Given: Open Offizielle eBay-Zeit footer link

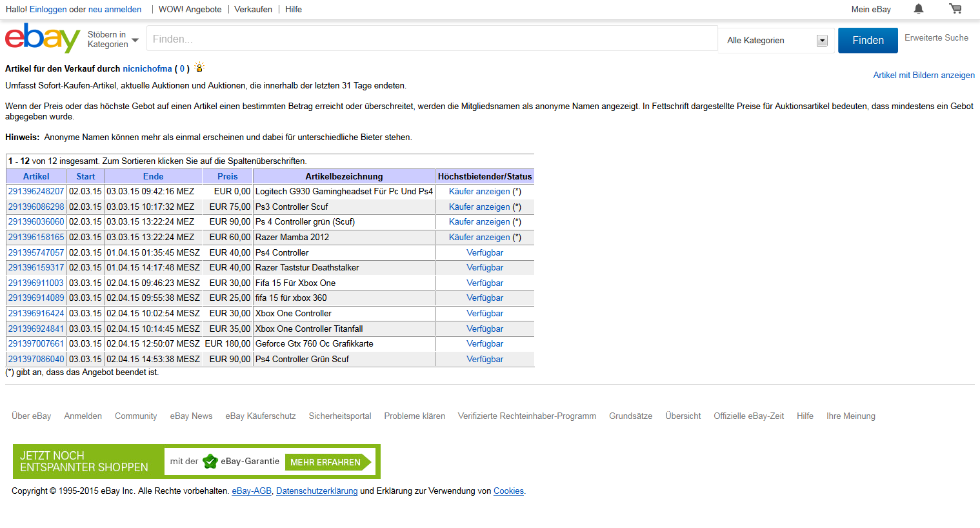Looking at the screenshot, I should [x=749, y=416].
